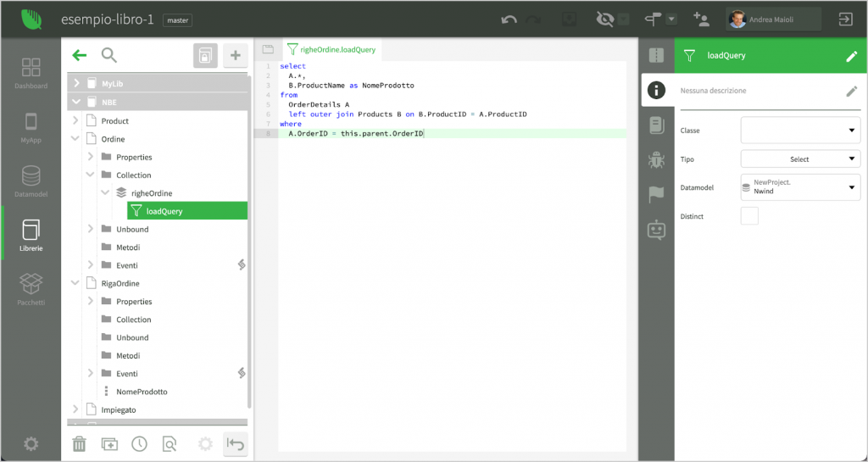Click the master branch label
This screenshot has width=868, height=462.
pyautogui.click(x=178, y=20)
